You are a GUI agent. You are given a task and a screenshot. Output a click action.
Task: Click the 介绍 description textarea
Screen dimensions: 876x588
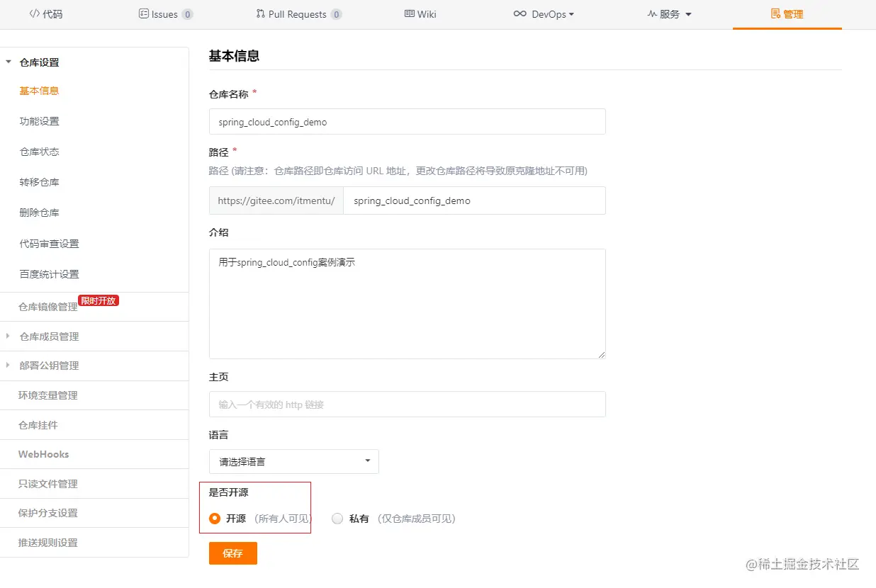pos(407,303)
